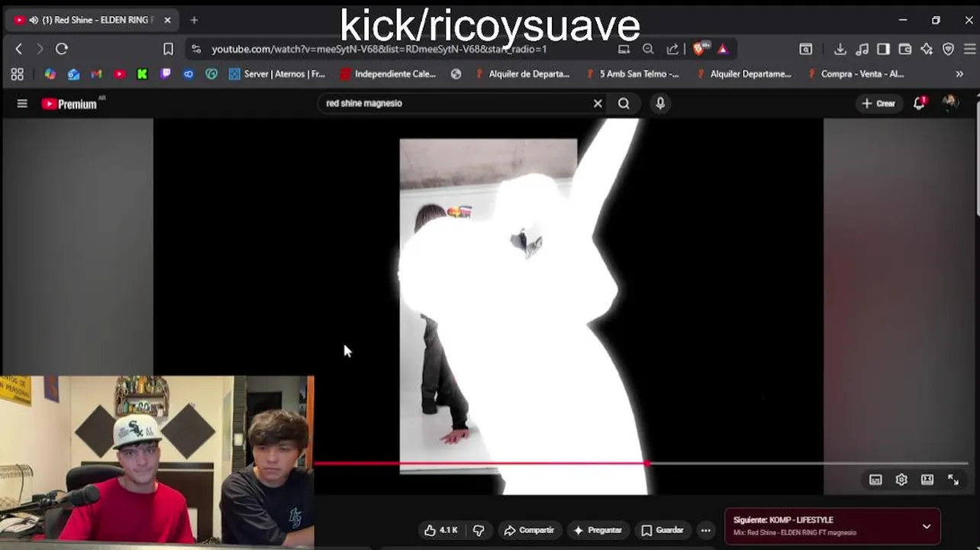Open YouTube guide hamburger menu
The height and width of the screenshot is (550, 980).
point(22,103)
